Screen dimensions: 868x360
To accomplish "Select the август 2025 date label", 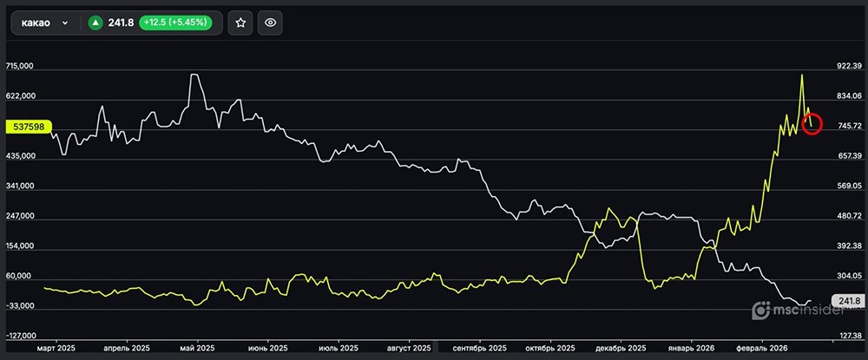I will [410, 348].
